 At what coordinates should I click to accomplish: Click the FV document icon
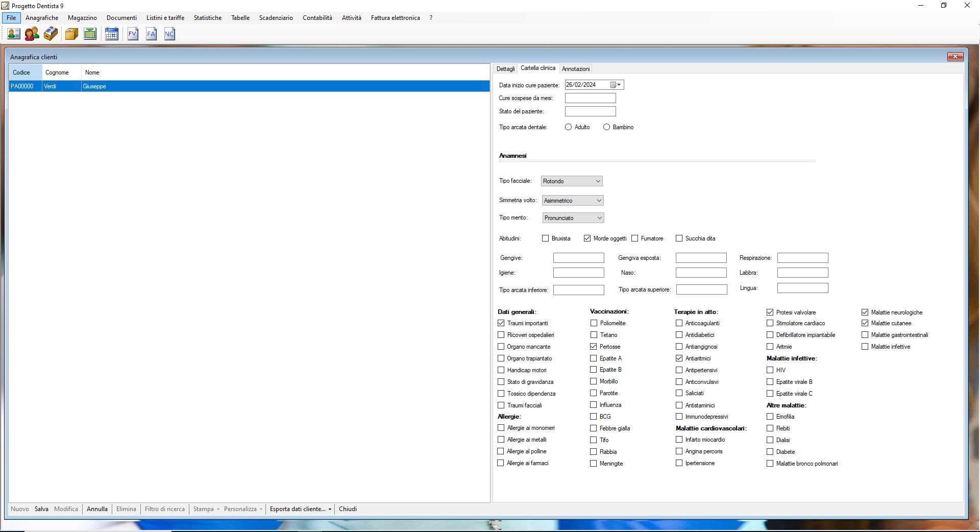133,34
